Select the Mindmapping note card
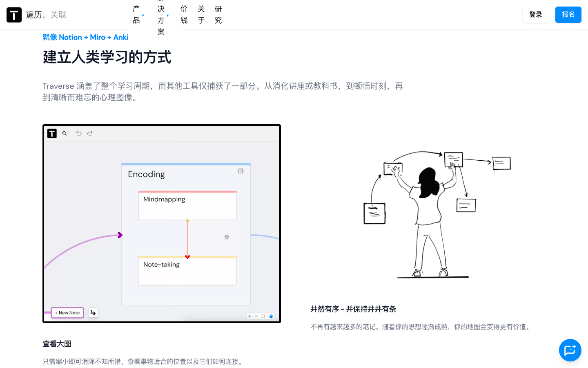 [187, 206]
